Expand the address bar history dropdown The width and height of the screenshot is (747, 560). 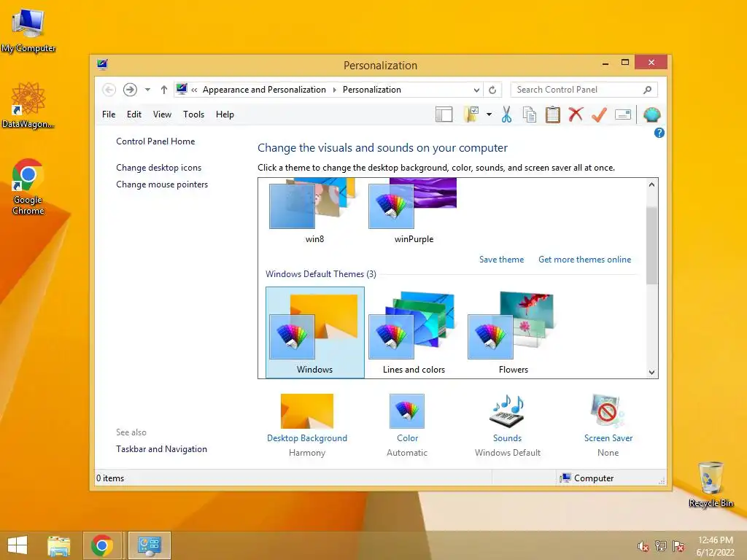pyautogui.click(x=476, y=90)
